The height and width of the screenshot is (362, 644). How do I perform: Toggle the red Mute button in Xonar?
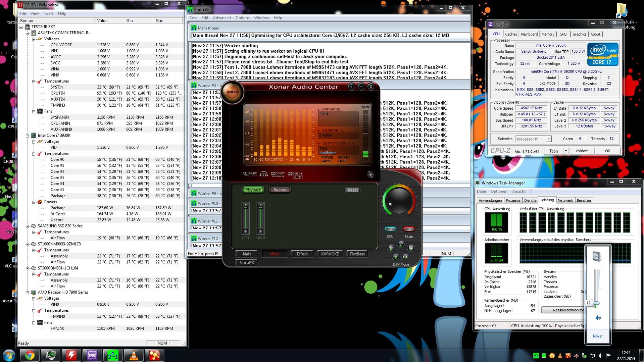click(409, 229)
